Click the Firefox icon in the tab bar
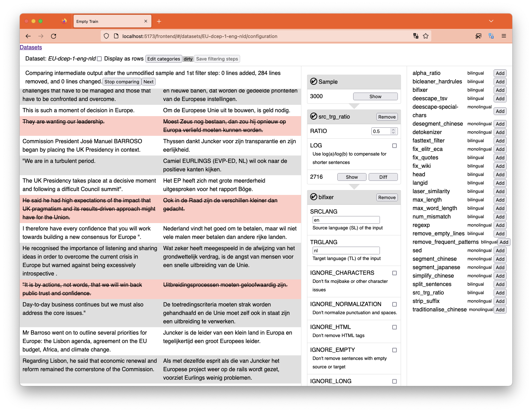This screenshot has height=412, width=532. pyautogui.click(x=64, y=21)
